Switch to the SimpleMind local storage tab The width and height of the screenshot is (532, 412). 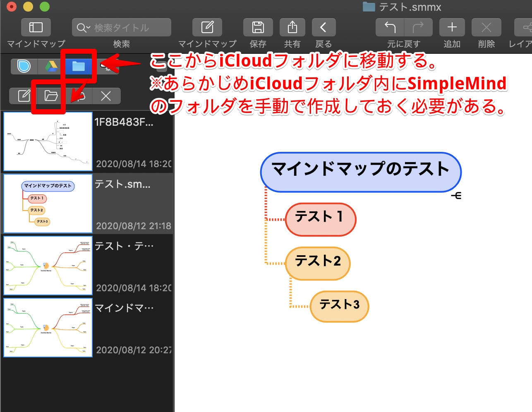click(x=24, y=66)
